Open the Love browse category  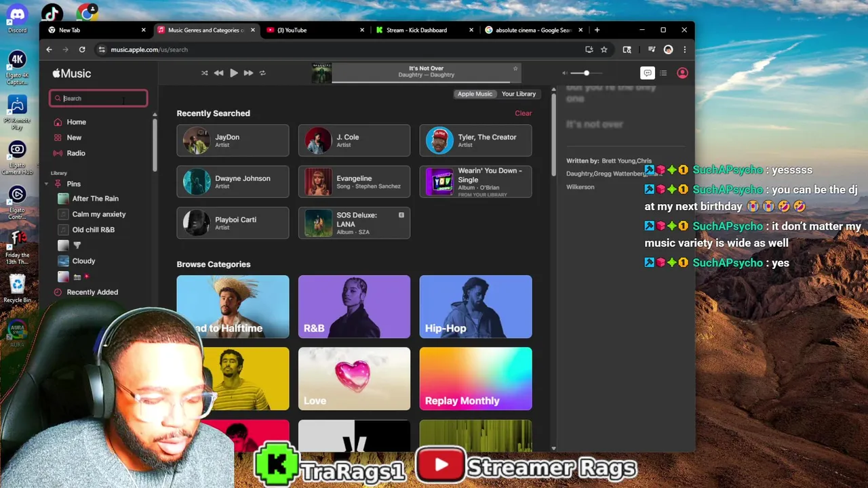(354, 379)
